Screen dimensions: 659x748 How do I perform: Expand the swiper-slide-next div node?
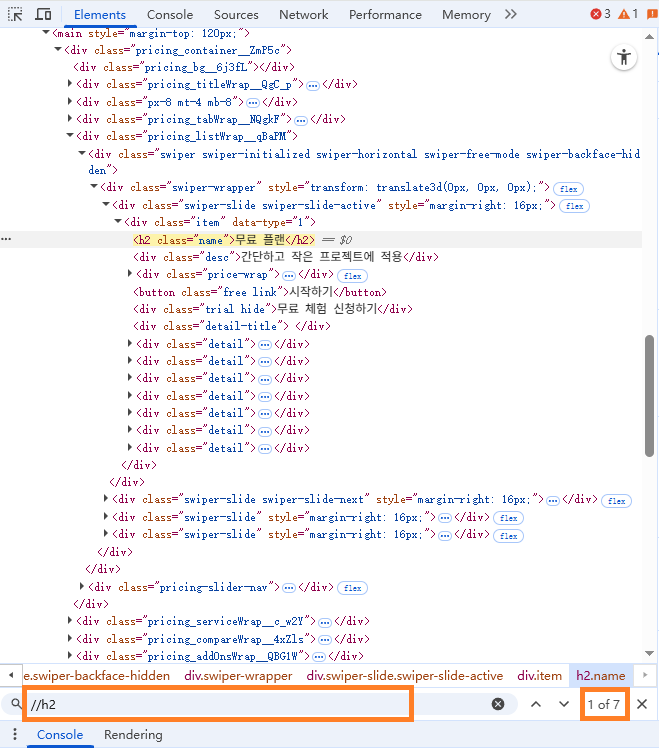(107, 499)
